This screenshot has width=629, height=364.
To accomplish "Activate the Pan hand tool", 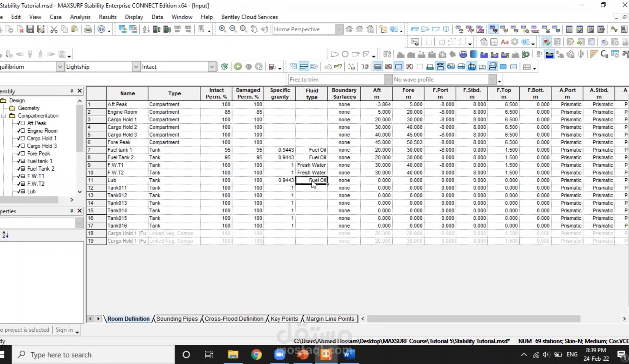I will tap(254, 29).
